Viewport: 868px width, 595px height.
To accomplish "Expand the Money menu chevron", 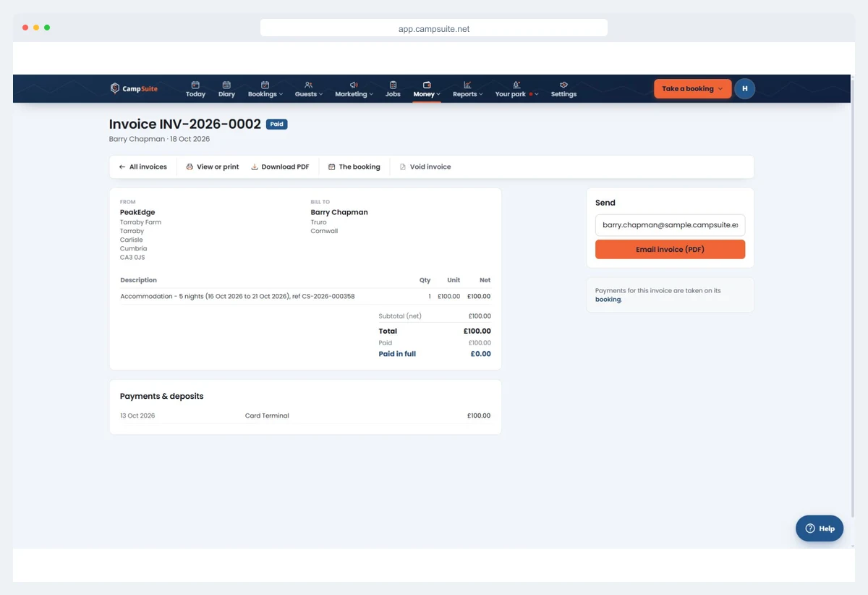I will pos(438,95).
